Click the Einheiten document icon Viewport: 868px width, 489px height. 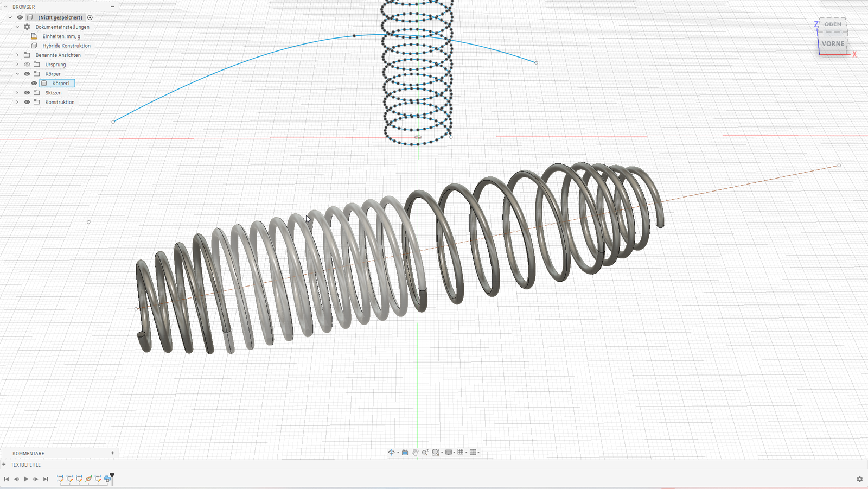click(x=34, y=36)
